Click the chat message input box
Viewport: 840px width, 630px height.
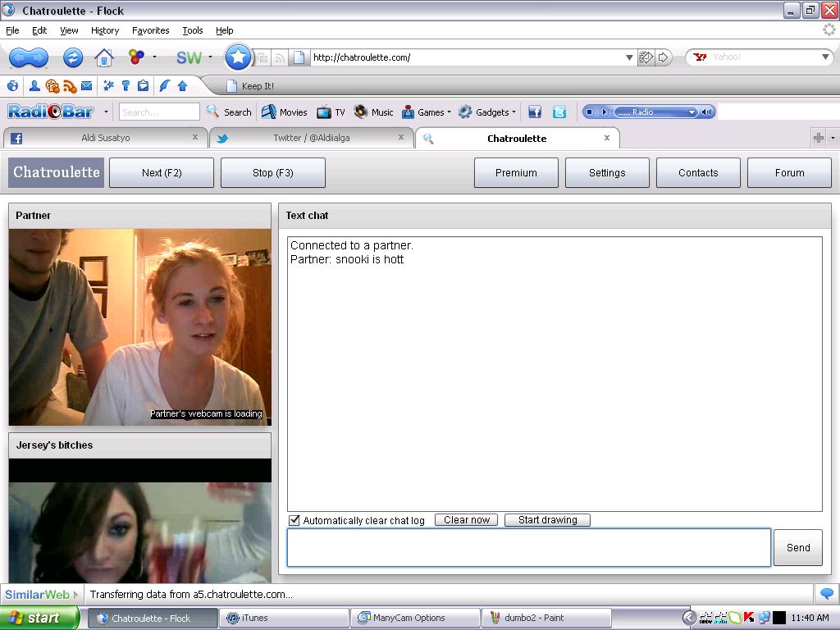tap(529, 547)
